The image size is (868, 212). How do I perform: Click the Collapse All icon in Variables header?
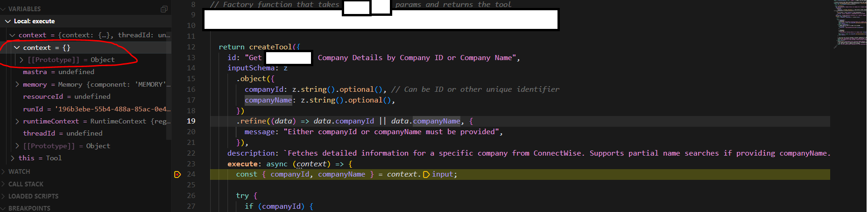coord(164,9)
